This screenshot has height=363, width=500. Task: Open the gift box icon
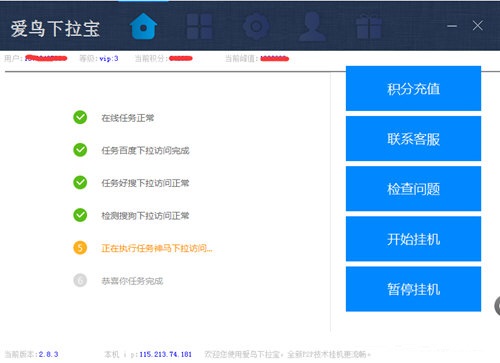click(x=369, y=27)
